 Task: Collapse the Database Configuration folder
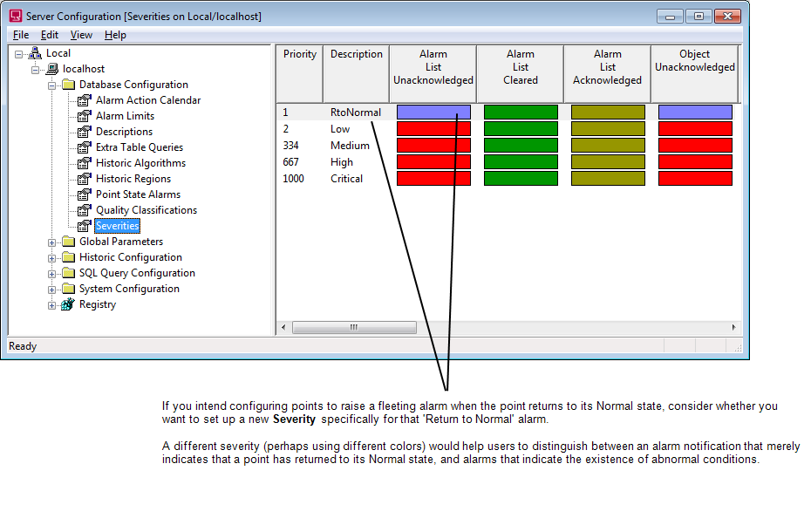click(x=52, y=85)
